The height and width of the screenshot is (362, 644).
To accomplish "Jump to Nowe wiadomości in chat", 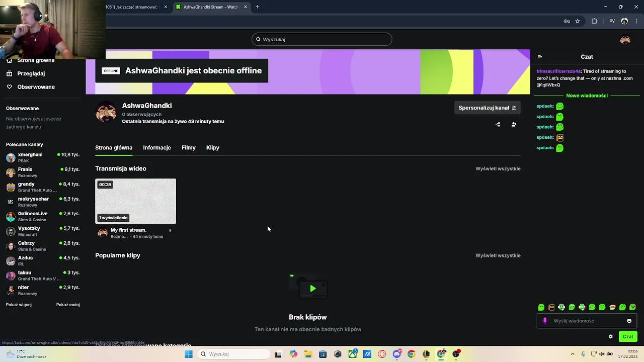I will pos(587,96).
